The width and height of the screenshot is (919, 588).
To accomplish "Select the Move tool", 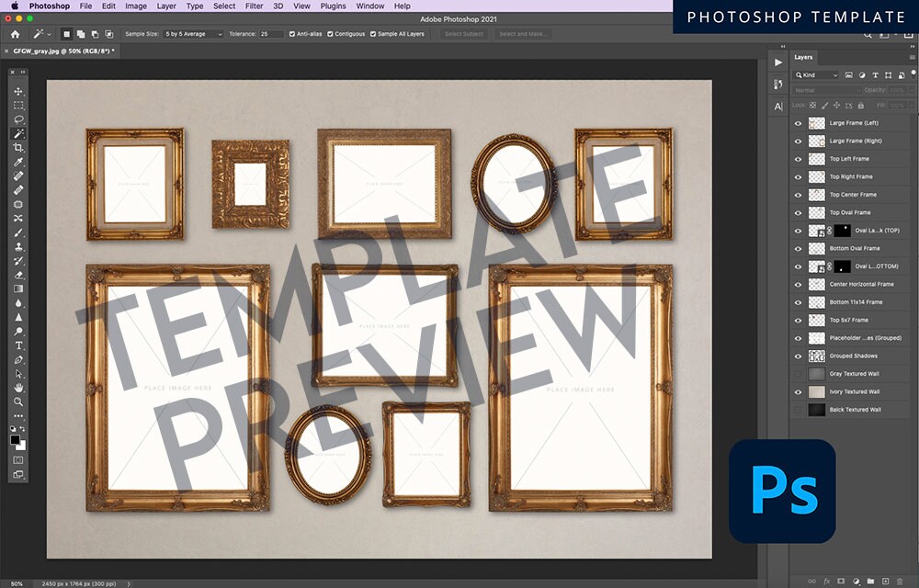I will pos(18,91).
